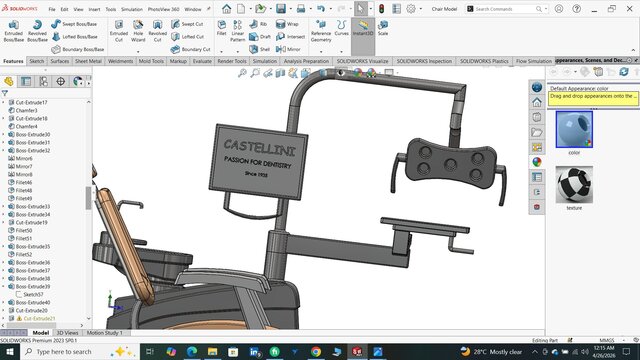This screenshot has height=360, width=640.
Task: Open the FeatureManager Design Tree tab
Action: 9,82
